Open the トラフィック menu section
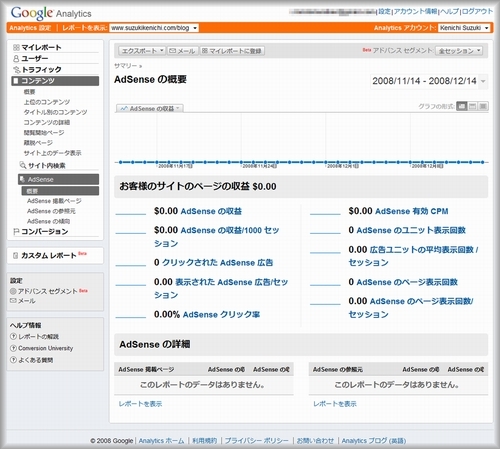 (41, 70)
